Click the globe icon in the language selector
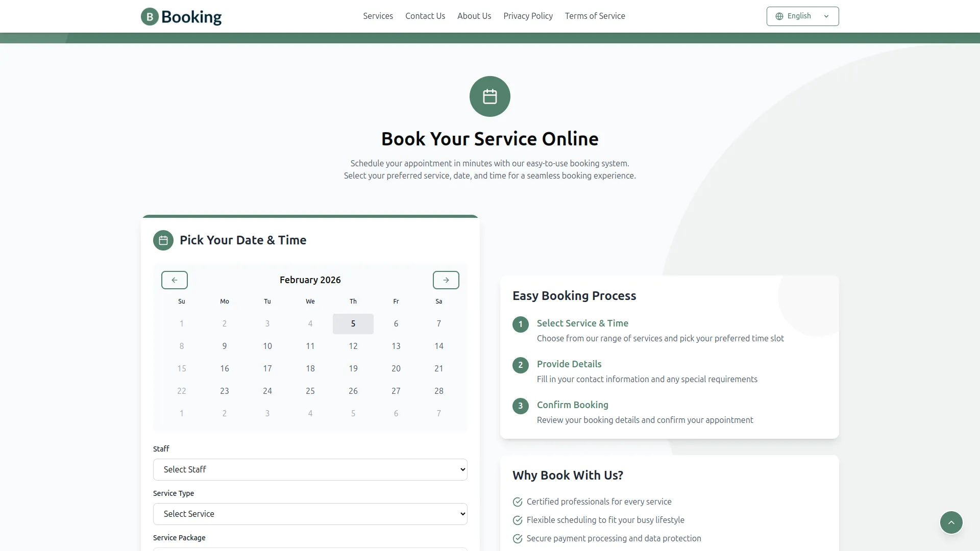This screenshot has height=551, width=980. 779,16
